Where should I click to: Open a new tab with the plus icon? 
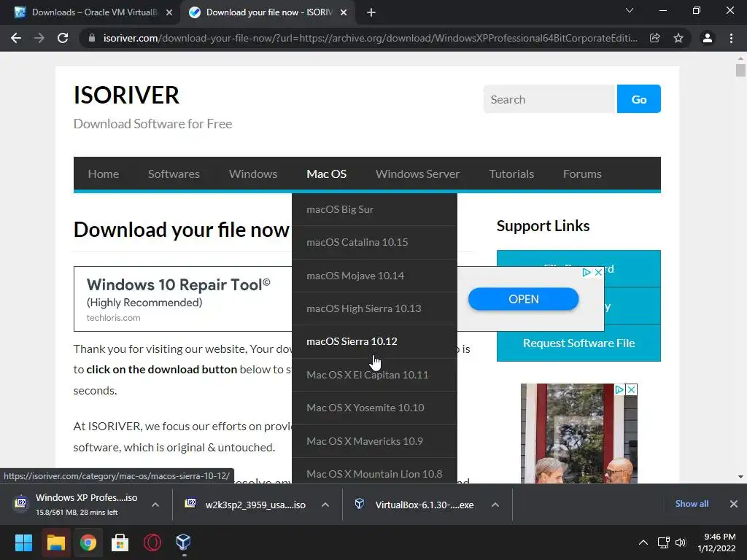371,12
